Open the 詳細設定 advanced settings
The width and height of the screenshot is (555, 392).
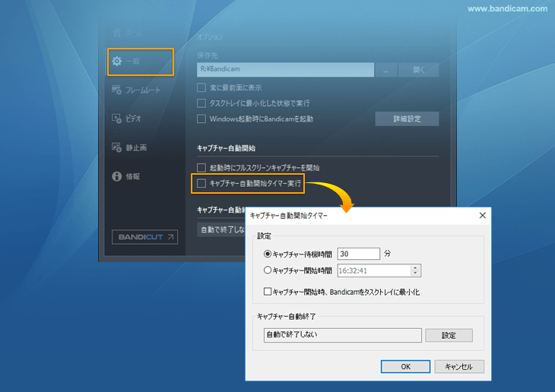(407, 119)
